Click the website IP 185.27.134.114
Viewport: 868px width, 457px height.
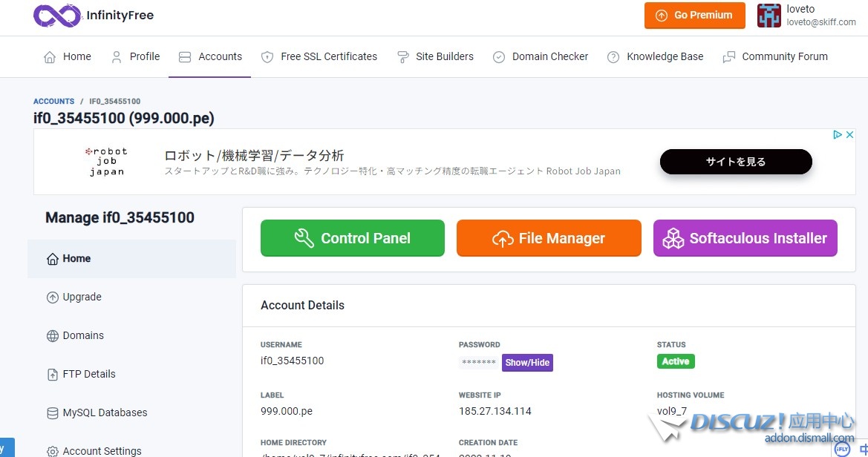pos(495,411)
